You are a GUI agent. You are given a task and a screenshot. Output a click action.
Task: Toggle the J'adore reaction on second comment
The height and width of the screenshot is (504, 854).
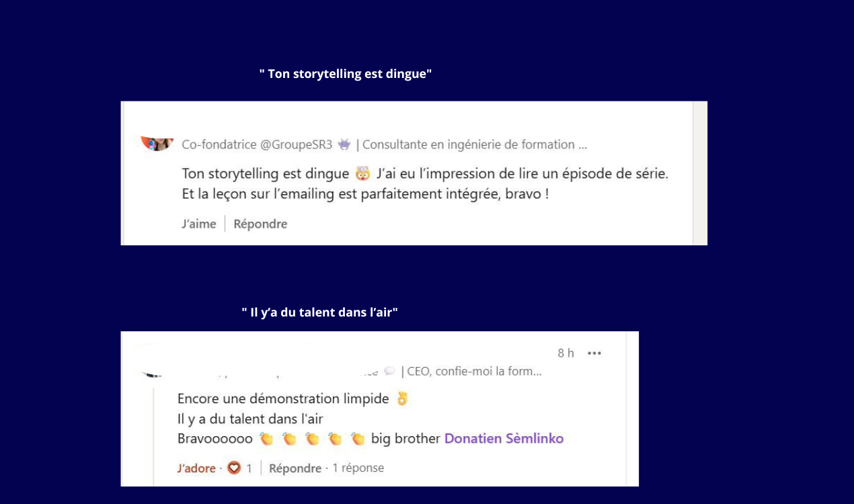coord(196,468)
